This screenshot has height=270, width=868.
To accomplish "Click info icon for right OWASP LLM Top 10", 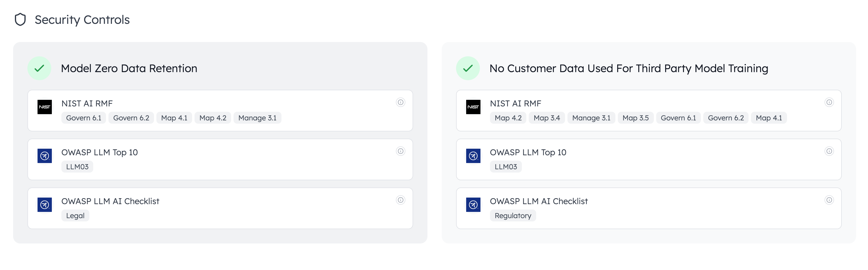I will [829, 151].
